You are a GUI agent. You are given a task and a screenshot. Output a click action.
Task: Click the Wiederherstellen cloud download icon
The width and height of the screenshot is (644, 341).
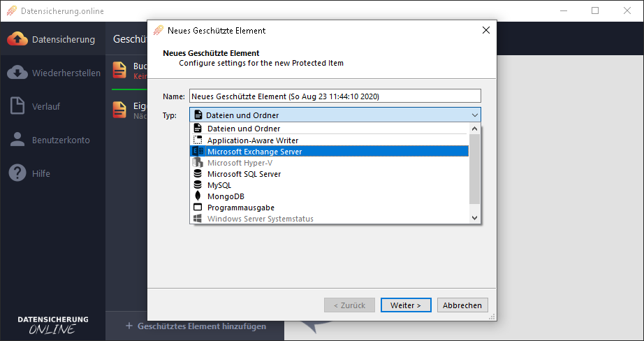click(17, 73)
